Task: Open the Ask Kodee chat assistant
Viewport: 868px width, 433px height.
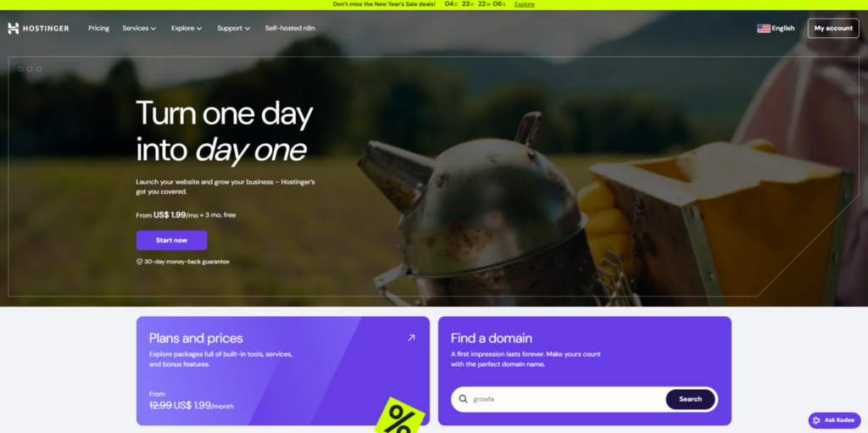Action: (x=834, y=420)
